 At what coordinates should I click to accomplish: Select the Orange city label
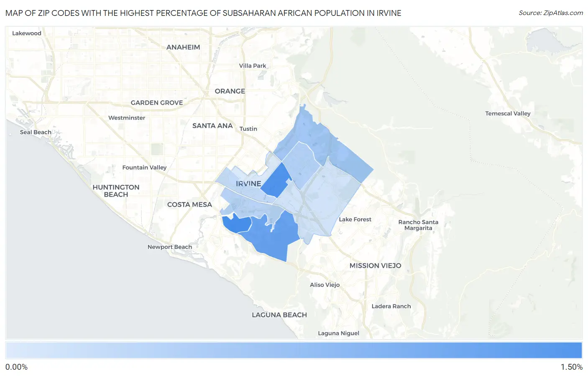pyautogui.click(x=230, y=91)
